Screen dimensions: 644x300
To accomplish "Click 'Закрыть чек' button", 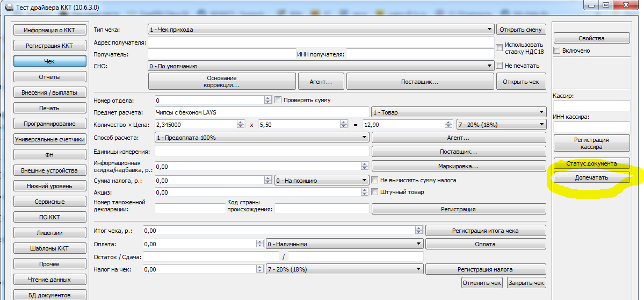I will point(526,283).
